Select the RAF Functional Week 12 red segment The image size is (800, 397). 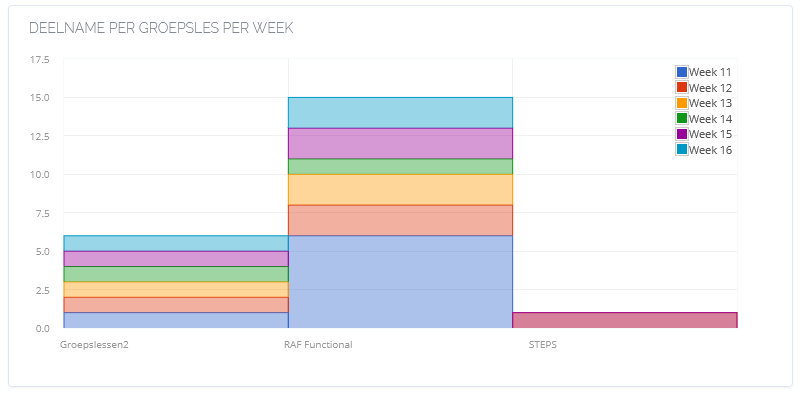click(401, 220)
